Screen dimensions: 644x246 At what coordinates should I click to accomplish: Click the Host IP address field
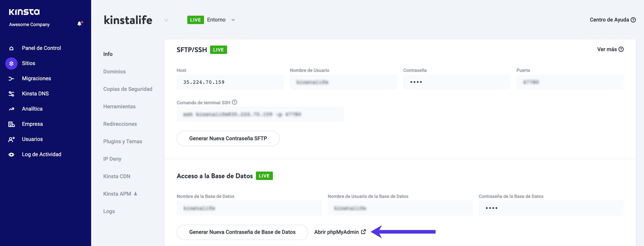pos(230,82)
